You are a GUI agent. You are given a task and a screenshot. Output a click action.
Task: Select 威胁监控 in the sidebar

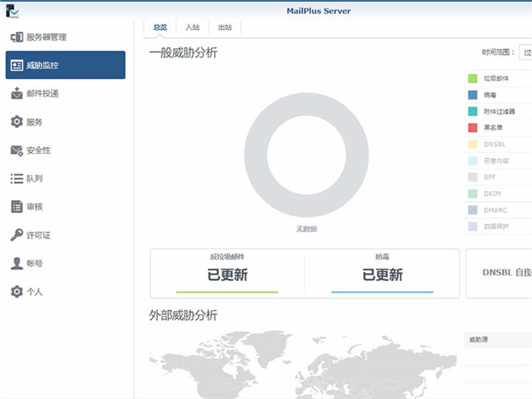(66, 65)
